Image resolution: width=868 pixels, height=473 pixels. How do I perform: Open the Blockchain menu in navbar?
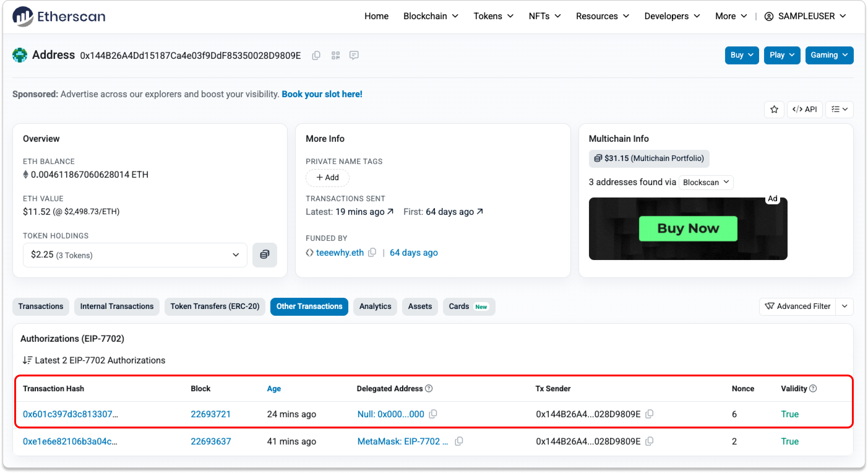431,16
